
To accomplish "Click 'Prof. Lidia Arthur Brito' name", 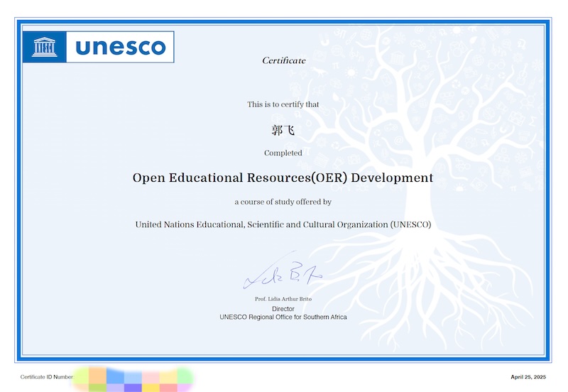I will click(x=283, y=299).
